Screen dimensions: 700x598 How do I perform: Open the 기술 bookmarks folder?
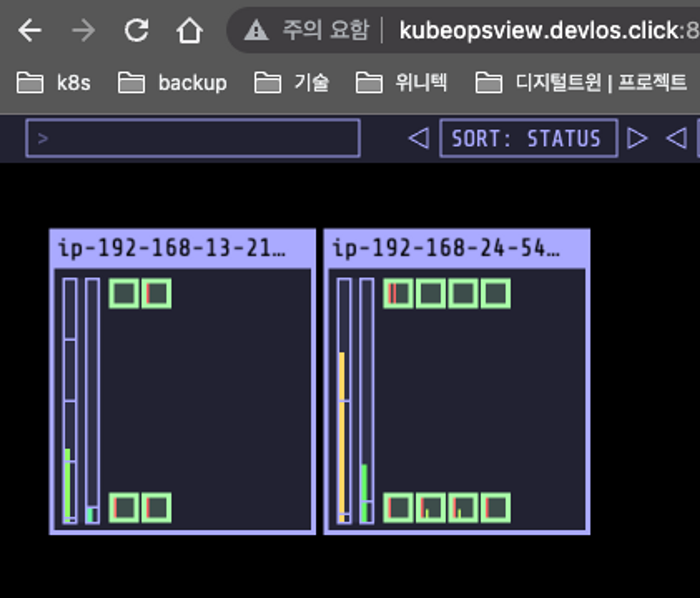[x=292, y=83]
